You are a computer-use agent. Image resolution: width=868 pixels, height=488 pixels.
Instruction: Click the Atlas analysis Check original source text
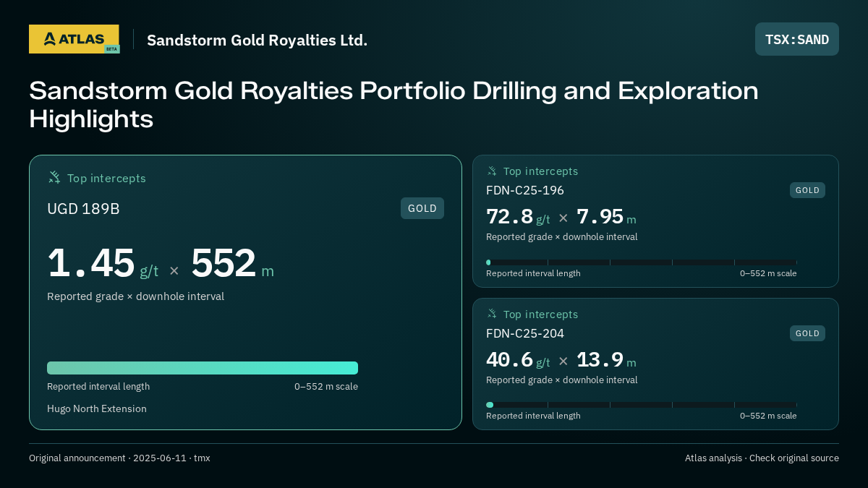point(762,458)
